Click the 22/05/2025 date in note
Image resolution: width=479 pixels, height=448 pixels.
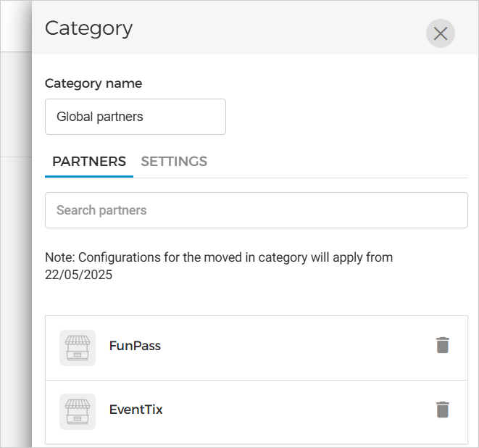(x=78, y=275)
